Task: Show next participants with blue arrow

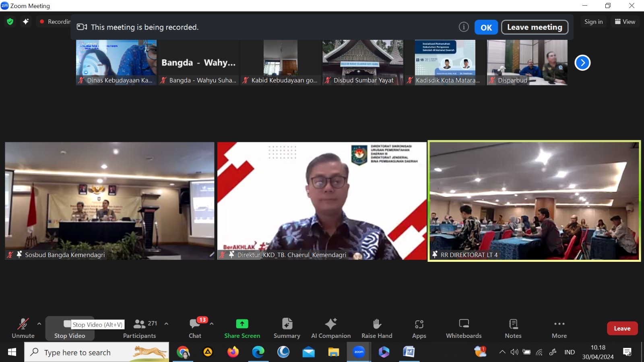Action: 582,63
